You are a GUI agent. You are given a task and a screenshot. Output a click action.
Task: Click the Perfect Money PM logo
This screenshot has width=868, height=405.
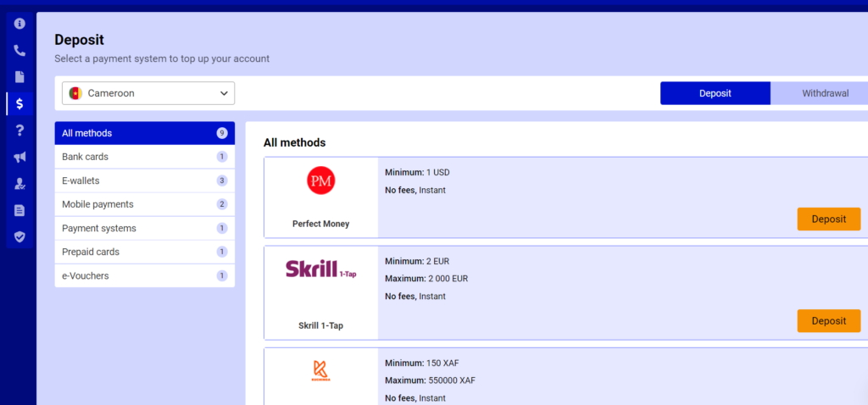point(320,180)
